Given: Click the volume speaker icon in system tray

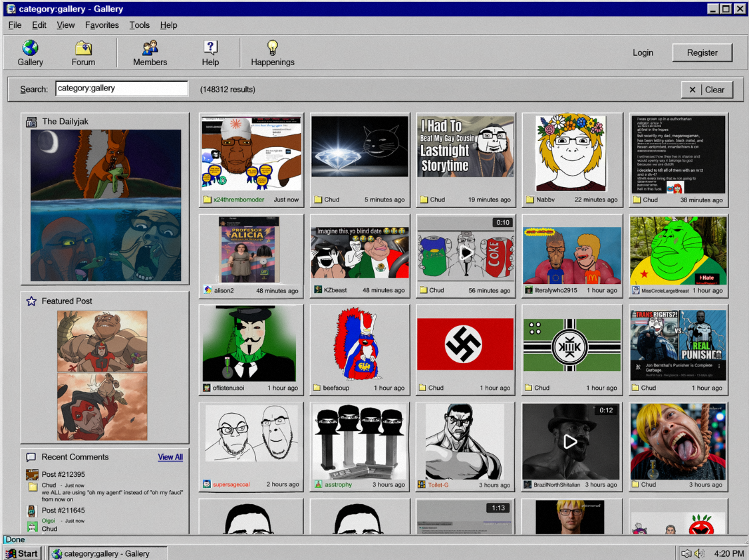Looking at the screenshot, I should click(699, 553).
